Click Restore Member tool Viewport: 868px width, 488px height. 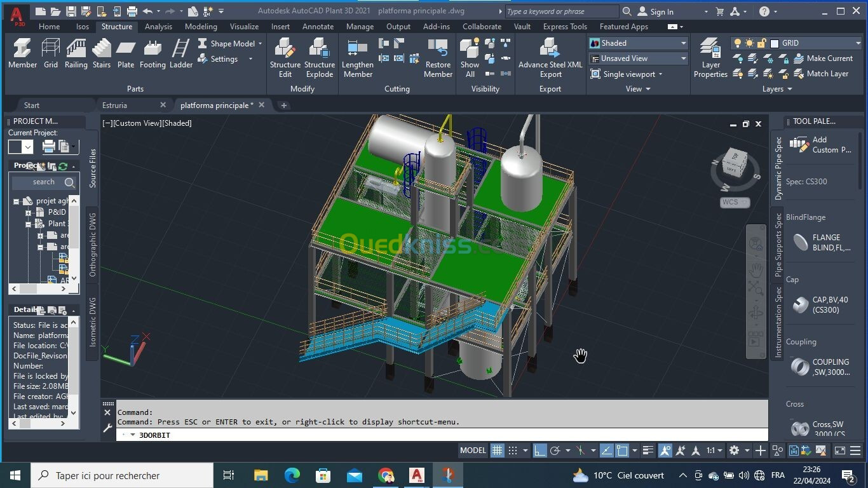tap(438, 58)
